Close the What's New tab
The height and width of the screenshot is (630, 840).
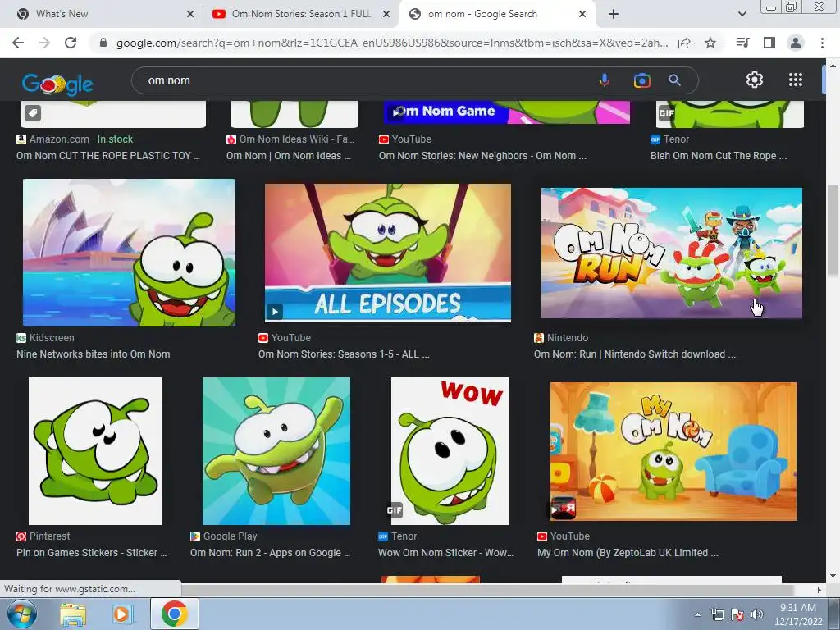(189, 14)
